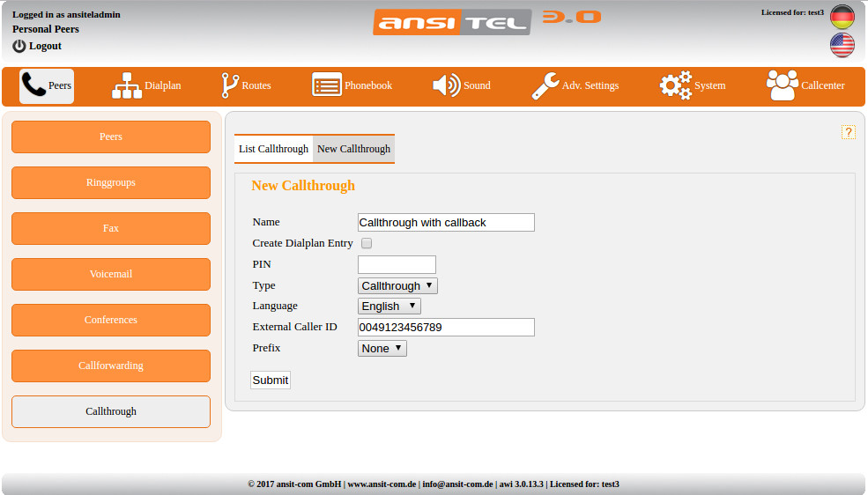The height and width of the screenshot is (495, 868).
Task: Open the Language dropdown set to English
Action: (x=389, y=306)
